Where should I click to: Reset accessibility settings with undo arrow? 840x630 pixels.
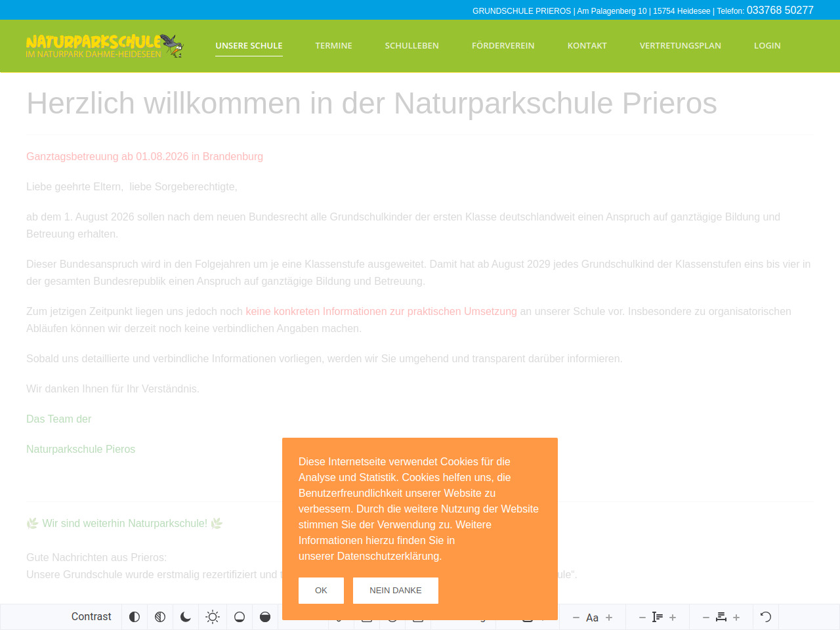(x=765, y=617)
